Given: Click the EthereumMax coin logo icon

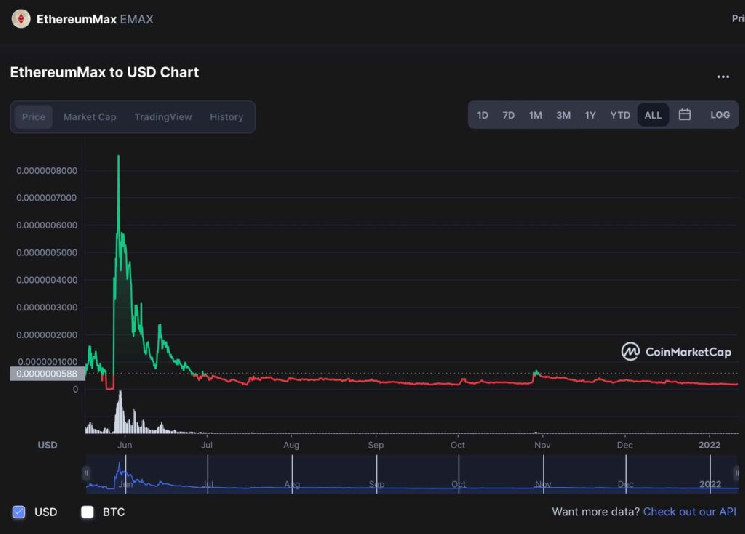Looking at the screenshot, I should [x=21, y=19].
